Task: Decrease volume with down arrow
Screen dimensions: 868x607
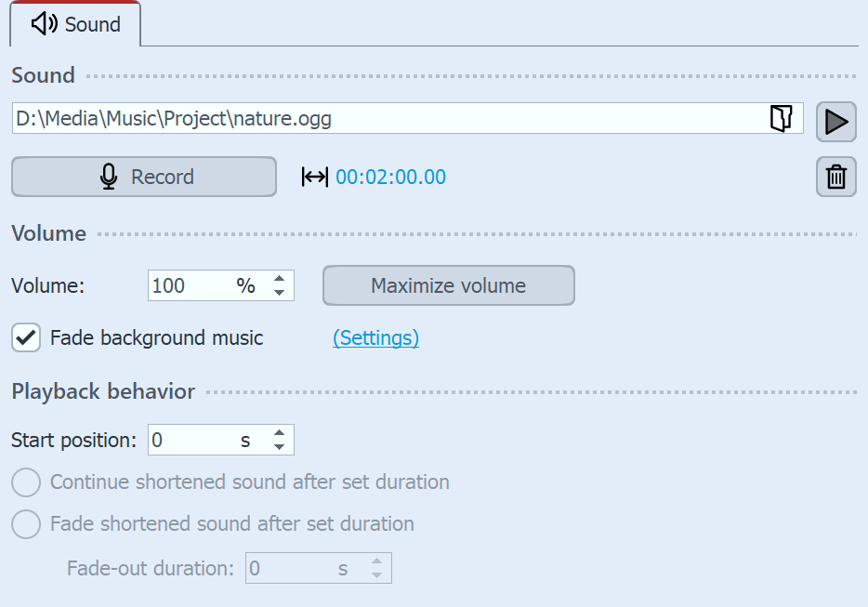Action: pos(279,293)
